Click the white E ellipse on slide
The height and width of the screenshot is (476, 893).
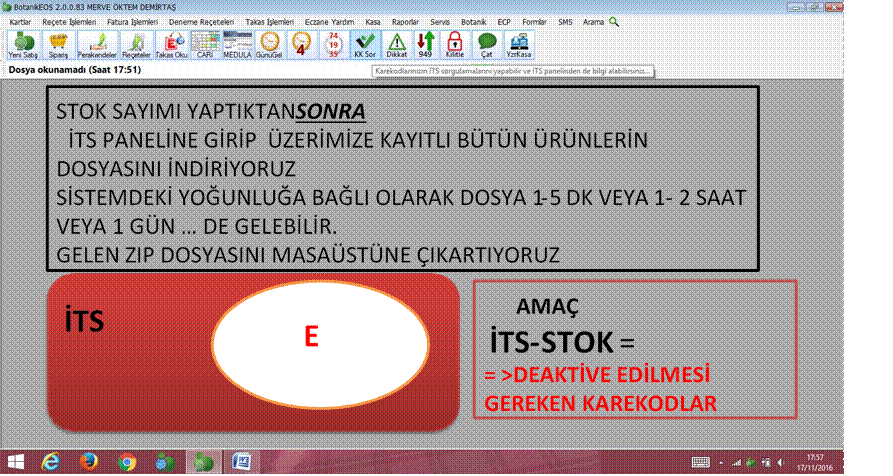(x=311, y=339)
